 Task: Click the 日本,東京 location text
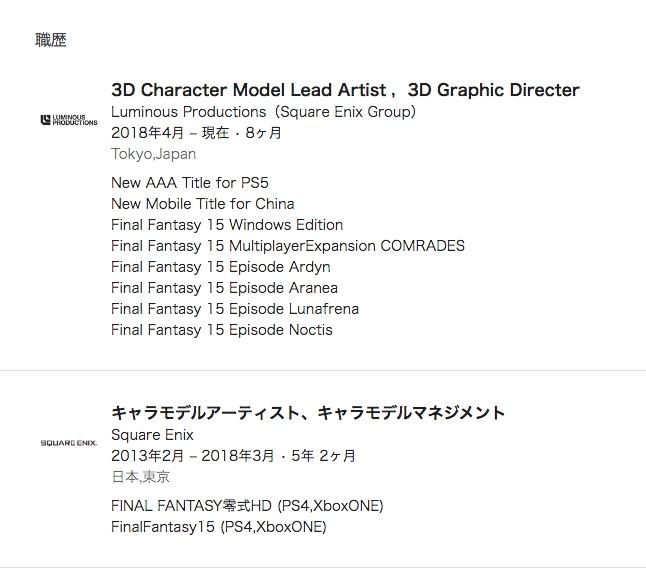pos(140,477)
